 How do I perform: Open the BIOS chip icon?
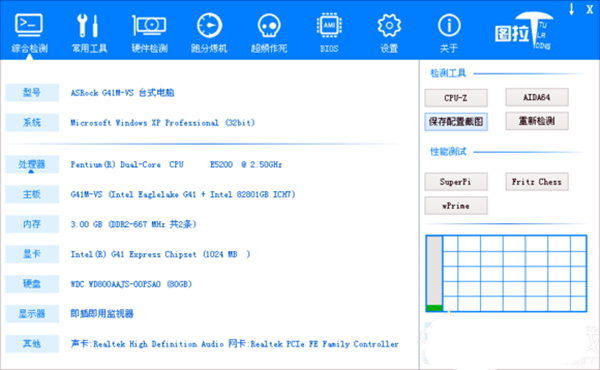[x=329, y=26]
